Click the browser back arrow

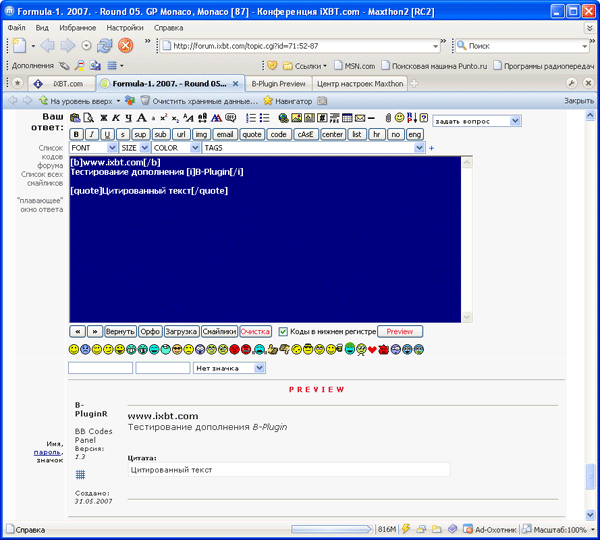click(47, 46)
